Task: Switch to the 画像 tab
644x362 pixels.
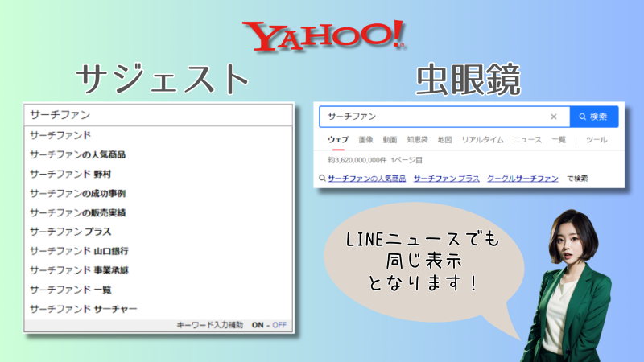Action: 365,140
